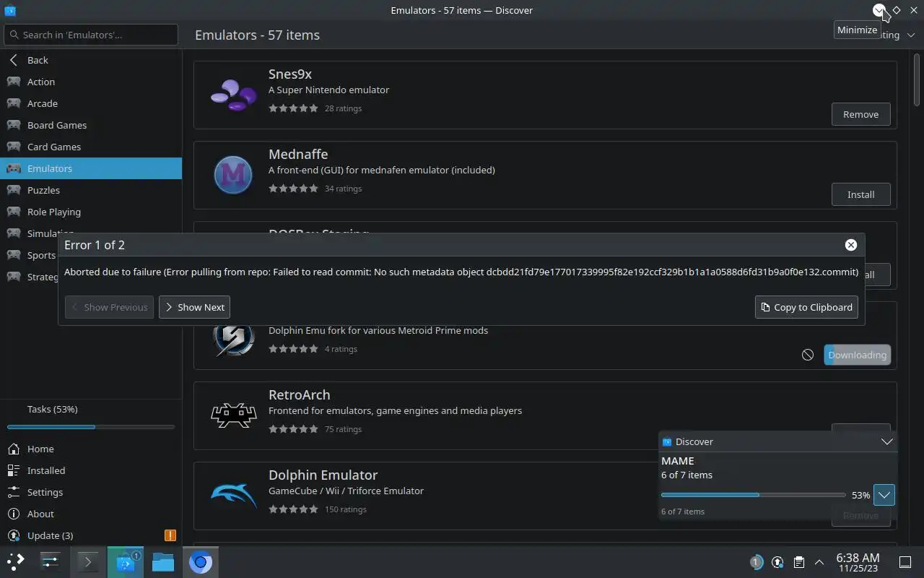This screenshot has height=578, width=924.
Task: Open the system settings taskbar icon
Action: tap(51, 561)
